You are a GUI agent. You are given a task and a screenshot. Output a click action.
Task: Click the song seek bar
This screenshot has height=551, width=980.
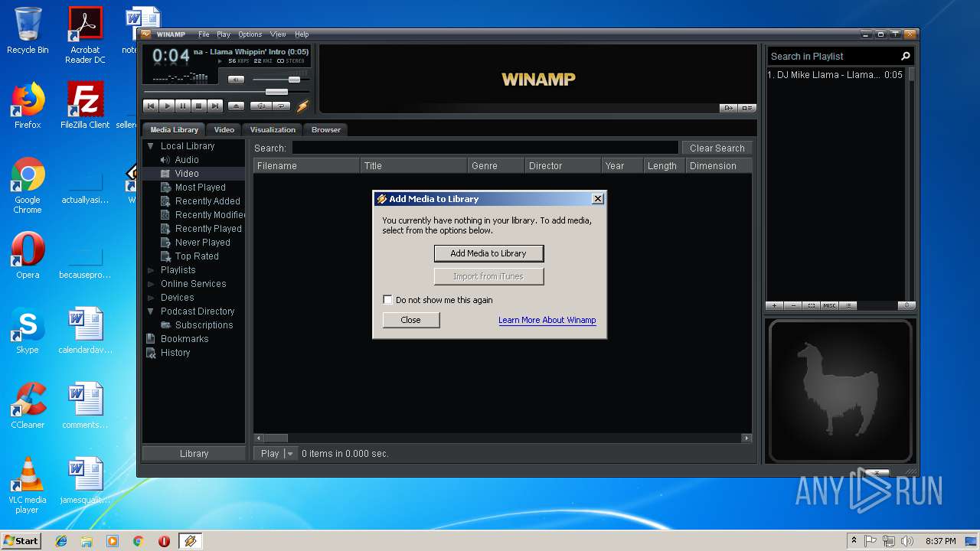point(227,92)
